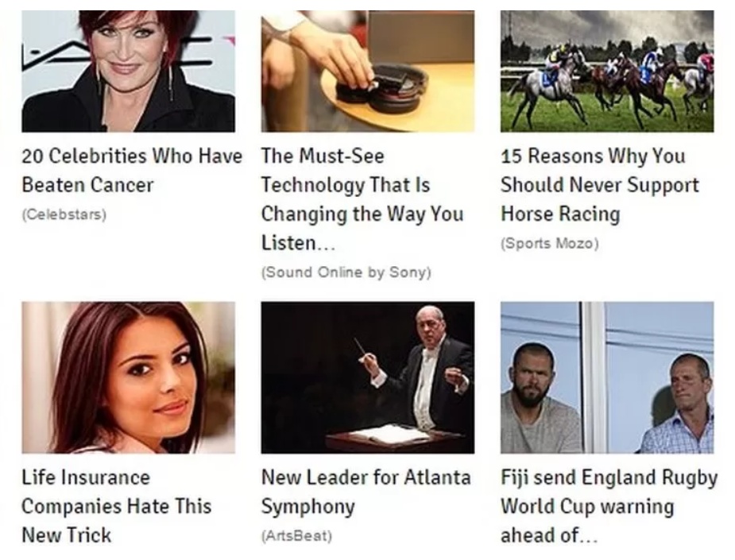Click 'Horse Racing' headline text line

coord(560,214)
